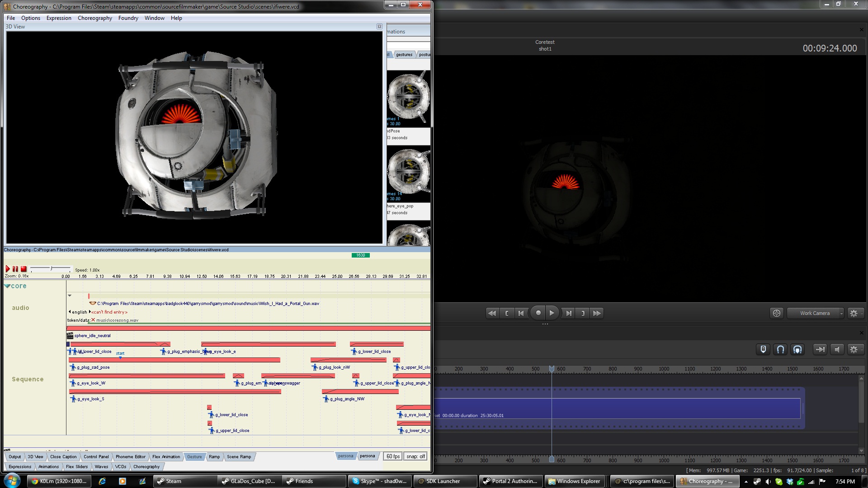Open the viewport settings gear
Image resolution: width=868 pixels, height=488 pixels.
(854, 313)
